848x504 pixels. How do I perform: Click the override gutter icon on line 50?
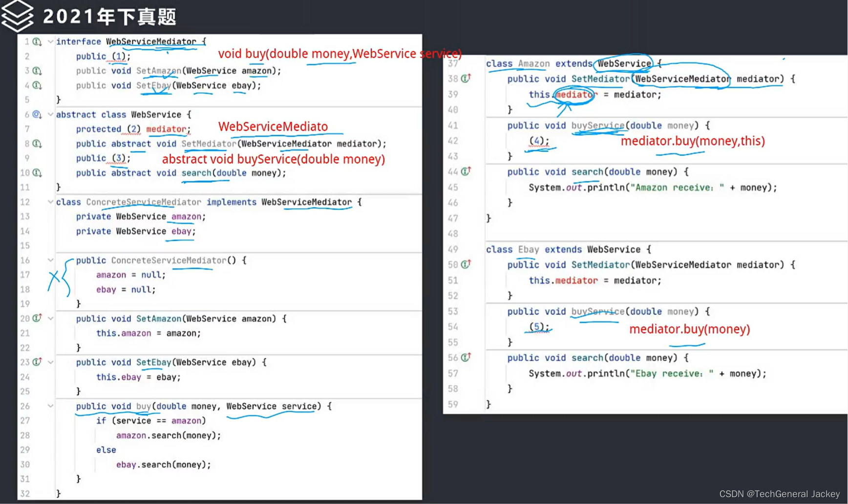[466, 264]
